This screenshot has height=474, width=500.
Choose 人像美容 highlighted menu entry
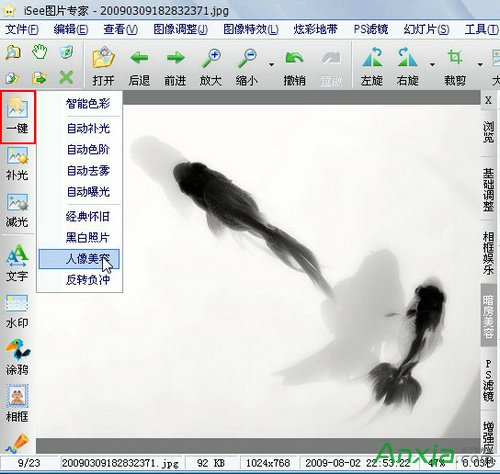click(79, 259)
